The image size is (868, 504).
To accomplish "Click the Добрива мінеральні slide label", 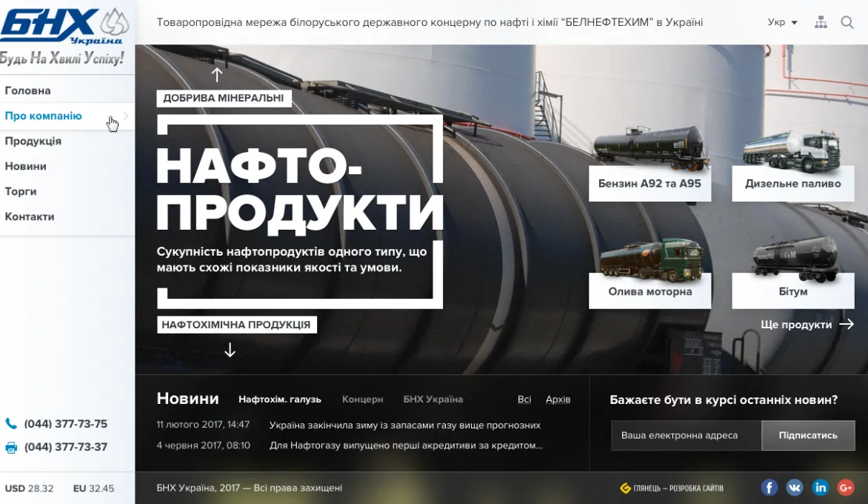I will click(224, 98).
